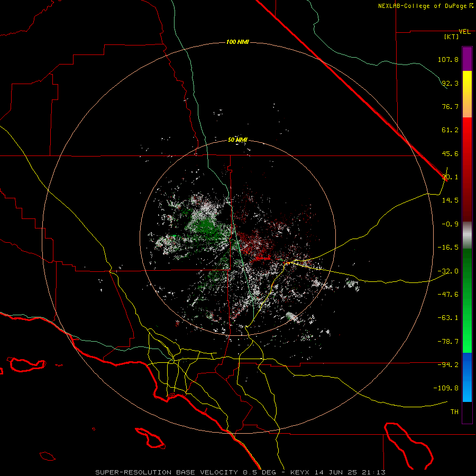
Task: Select the 45.6 scale value
Action: 450,153
